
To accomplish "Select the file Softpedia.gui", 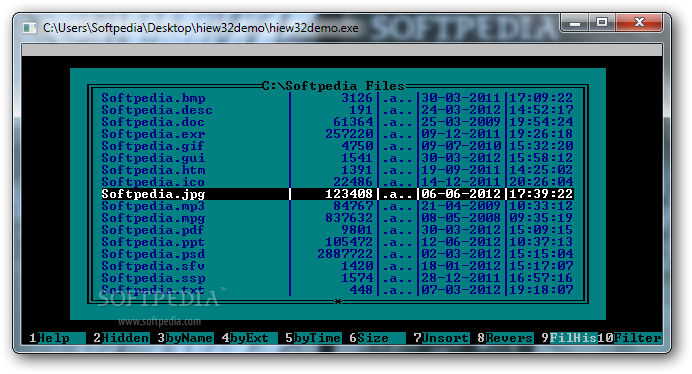I will pos(153,158).
